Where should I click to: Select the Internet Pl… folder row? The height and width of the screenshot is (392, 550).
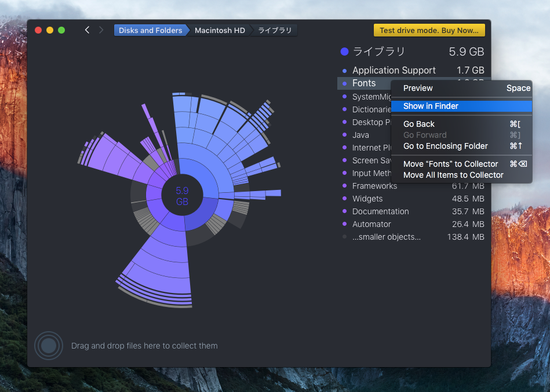tap(365, 148)
